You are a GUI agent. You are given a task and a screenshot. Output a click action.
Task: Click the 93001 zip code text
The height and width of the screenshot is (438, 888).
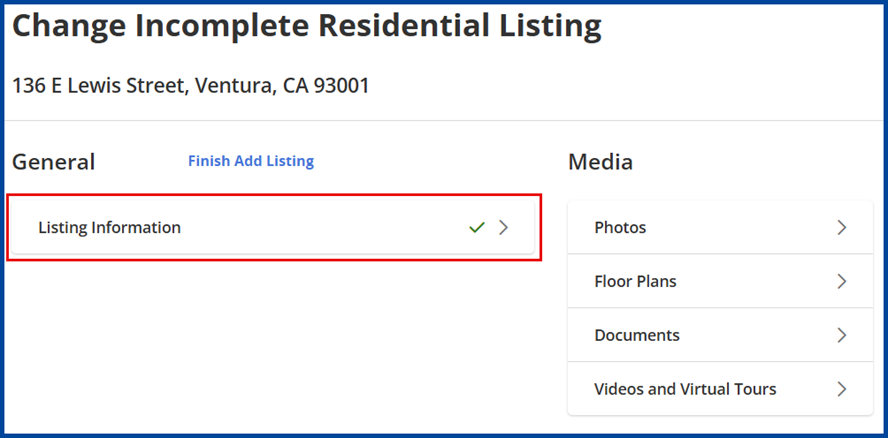[341, 86]
